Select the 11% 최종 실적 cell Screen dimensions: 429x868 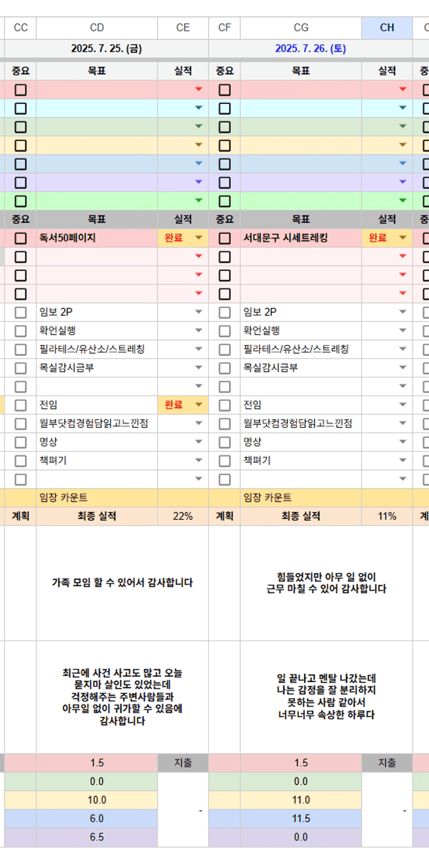(x=387, y=516)
